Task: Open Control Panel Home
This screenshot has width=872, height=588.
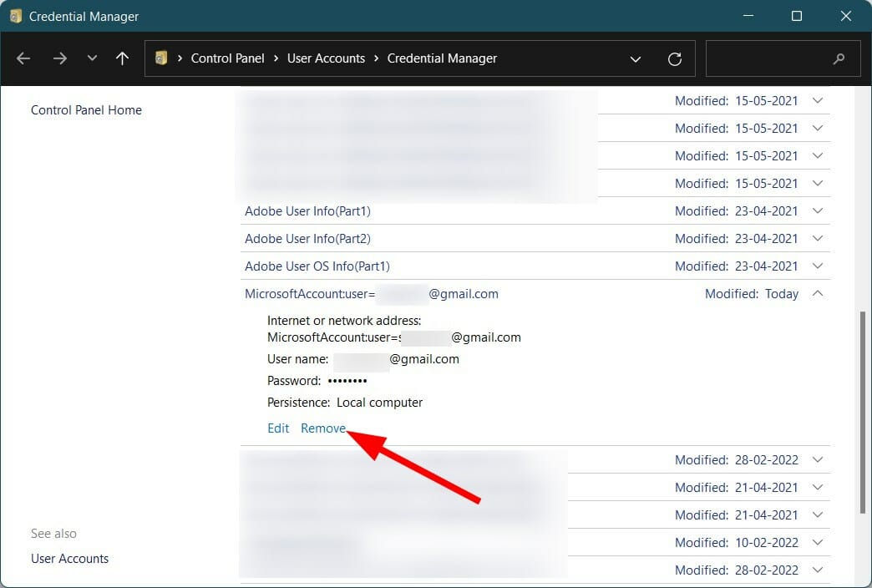Action: pyautogui.click(x=86, y=109)
